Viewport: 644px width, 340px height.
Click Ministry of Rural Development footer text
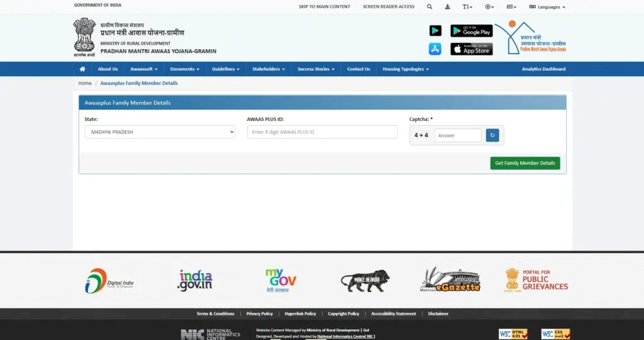click(333, 330)
